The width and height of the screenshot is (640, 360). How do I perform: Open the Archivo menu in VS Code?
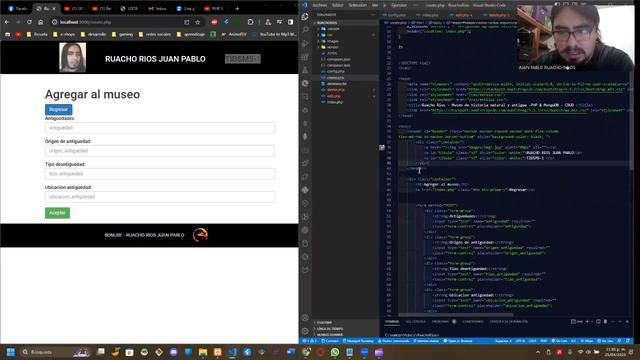(320, 5)
